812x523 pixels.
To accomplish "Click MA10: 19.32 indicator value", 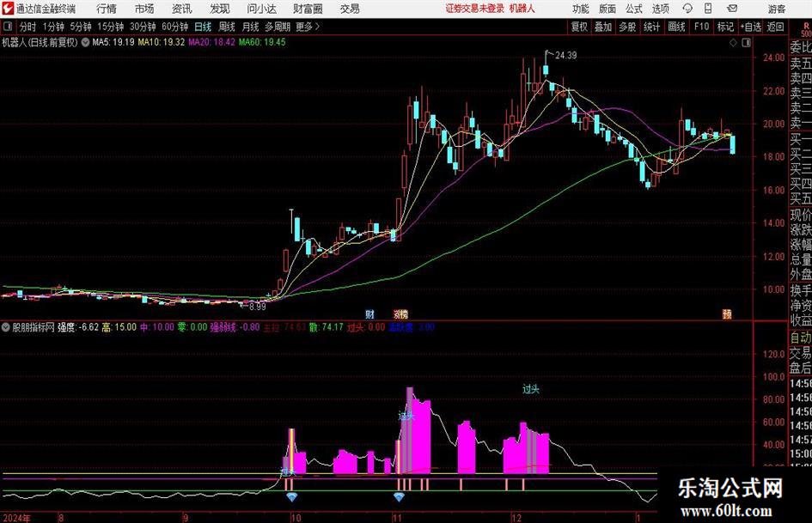I will [x=161, y=42].
